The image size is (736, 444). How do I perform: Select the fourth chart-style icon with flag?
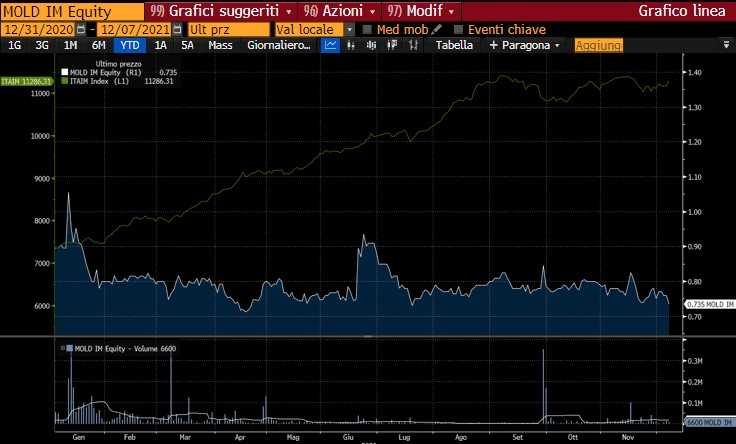392,45
